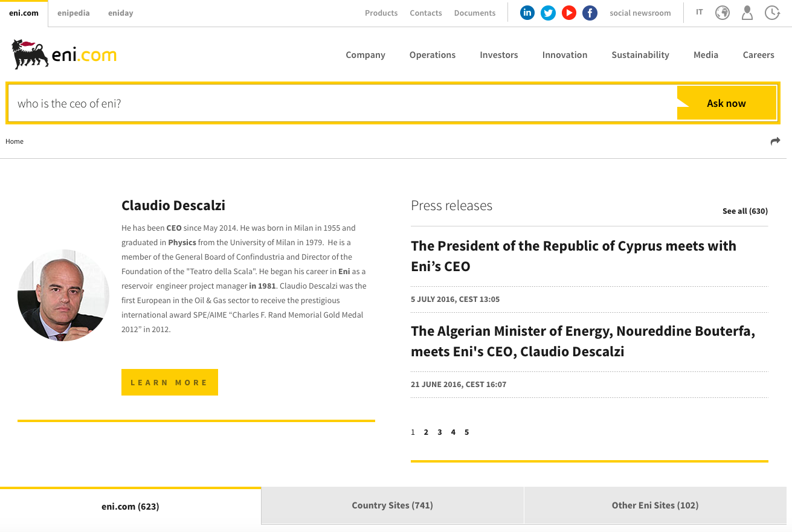792x532 pixels.
Task: Open Eni's LinkedIn page icon
Action: tap(527, 13)
